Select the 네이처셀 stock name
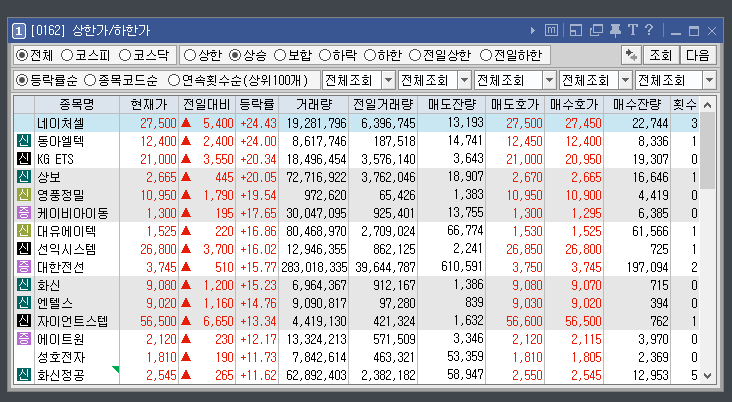 click(x=61, y=123)
